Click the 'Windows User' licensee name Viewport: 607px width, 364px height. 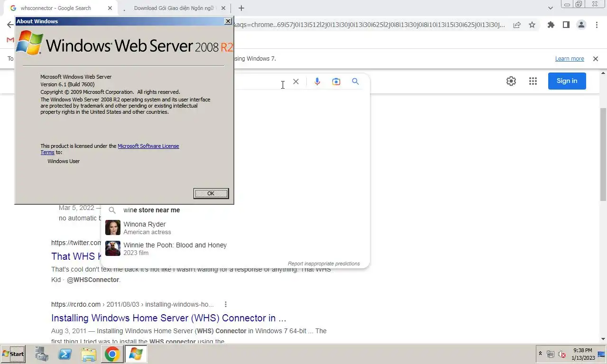tap(64, 161)
